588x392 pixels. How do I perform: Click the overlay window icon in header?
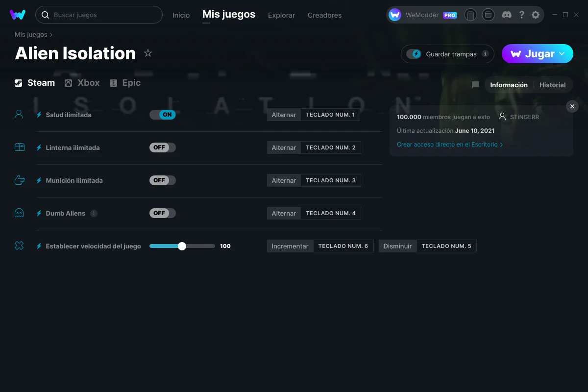pyautogui.click(x=488, y=15)
